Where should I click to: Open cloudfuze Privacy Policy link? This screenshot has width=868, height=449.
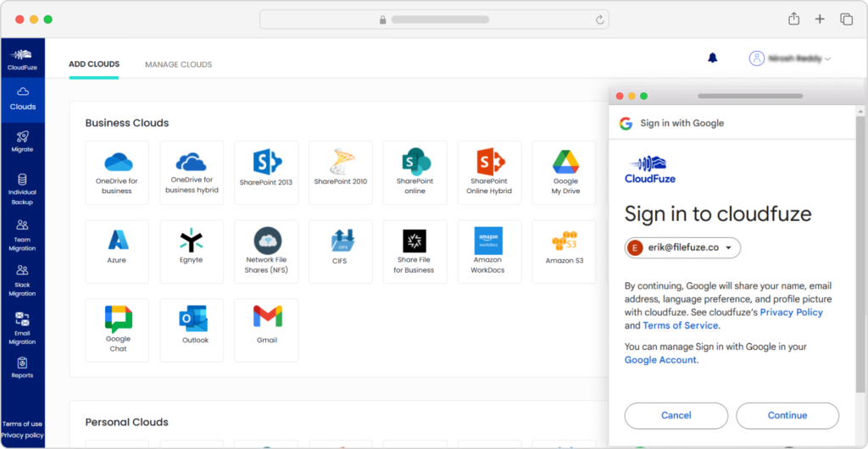(x=791, y=313)
